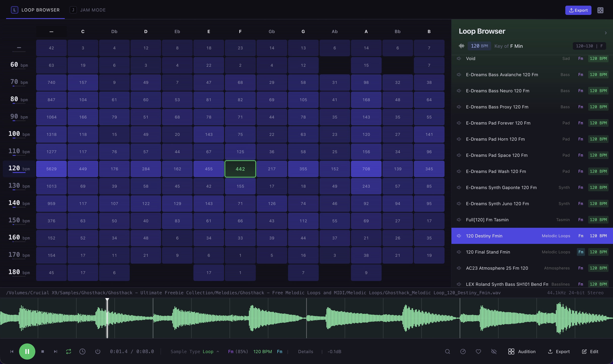Image resolution: width=613 pixels, height=364 pixels.
Task: Preview E-Dreams Pad Space 120 Fm speaker icon
Action: point(459,155)
